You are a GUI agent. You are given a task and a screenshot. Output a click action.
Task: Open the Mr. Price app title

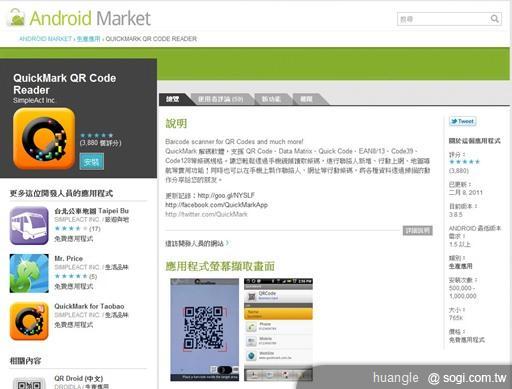click(x=68, y=259)
